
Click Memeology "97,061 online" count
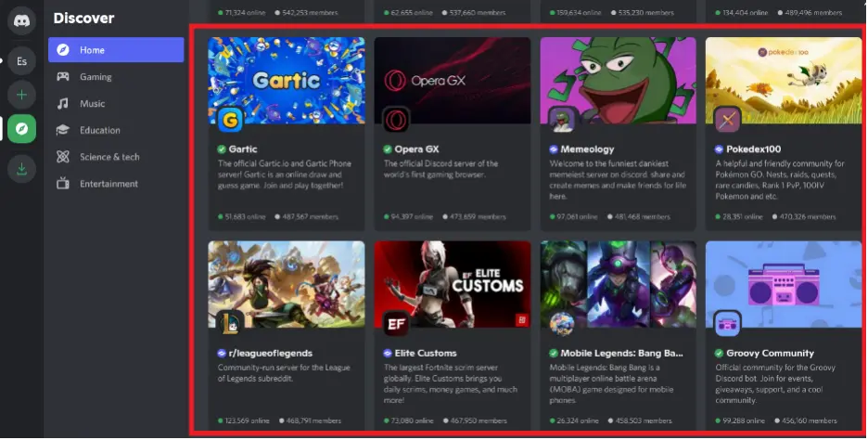[578, 216]
